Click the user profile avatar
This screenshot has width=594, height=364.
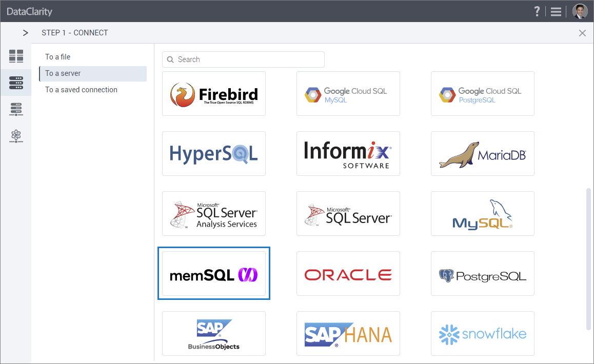click(x=580, y=11)
